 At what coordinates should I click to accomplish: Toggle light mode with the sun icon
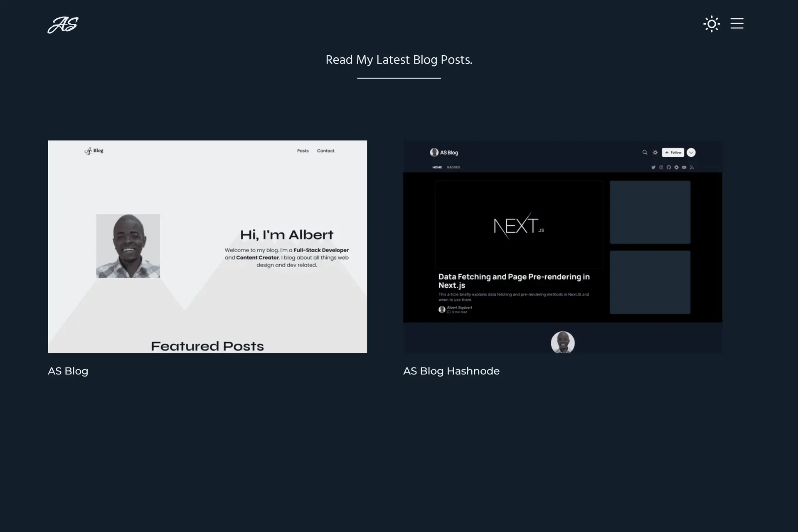click(711, 24)
